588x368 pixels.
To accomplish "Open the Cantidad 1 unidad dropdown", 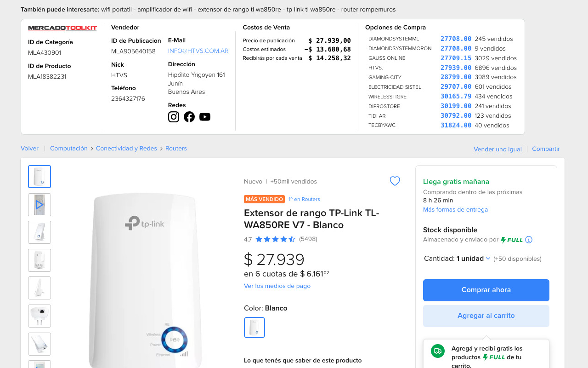I will click(x=474, y=259).
